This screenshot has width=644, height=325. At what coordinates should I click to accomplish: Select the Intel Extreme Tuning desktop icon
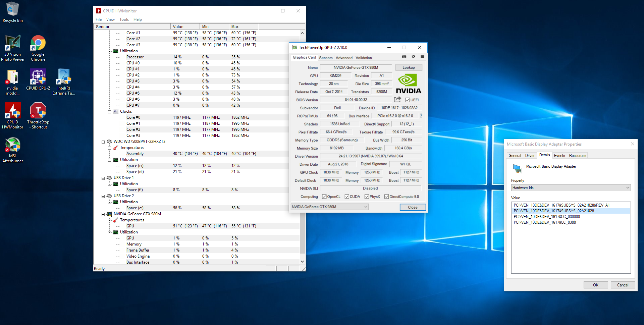point(63,82)
